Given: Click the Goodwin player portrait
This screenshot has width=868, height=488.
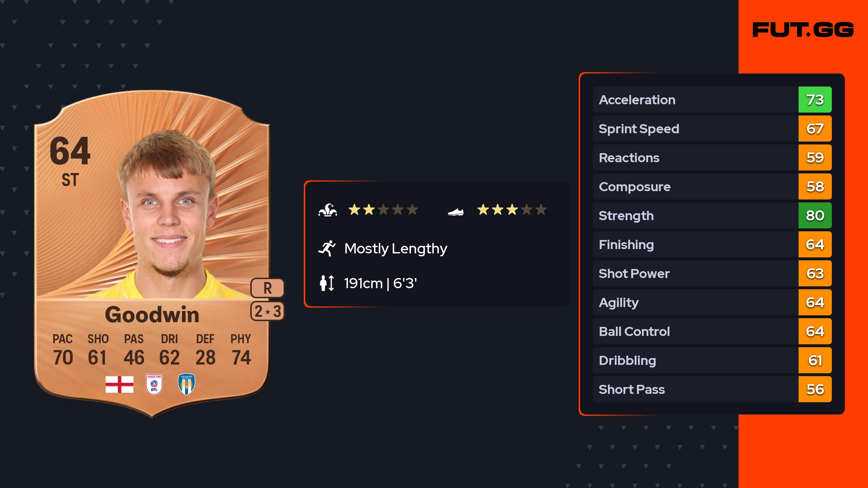Looking at the screenshot, I should point(168,214).
